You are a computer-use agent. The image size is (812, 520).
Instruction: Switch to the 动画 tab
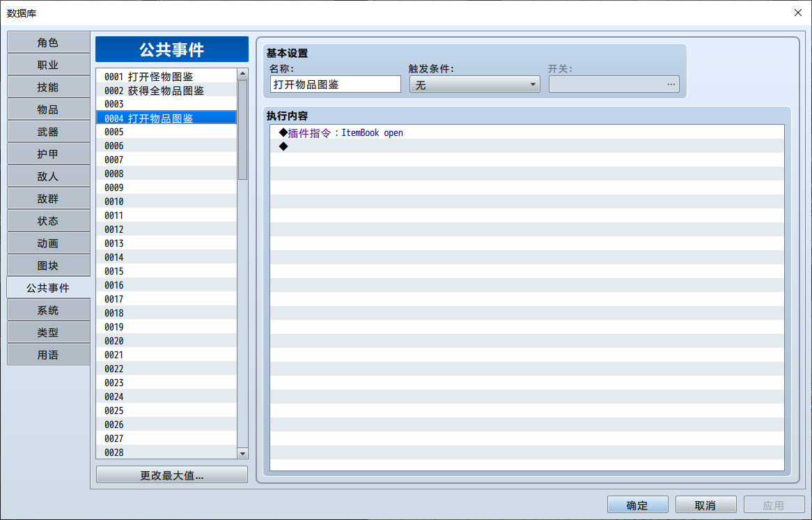(48, 243)
